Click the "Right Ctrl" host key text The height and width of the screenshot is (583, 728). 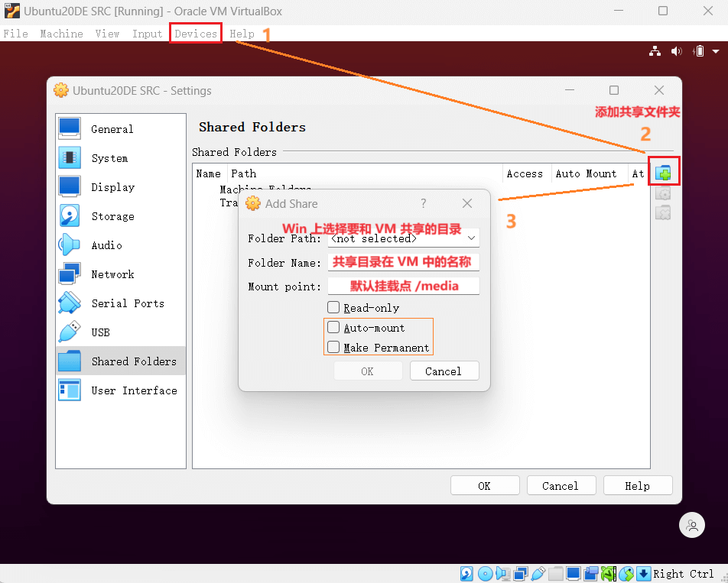(683, 574)
